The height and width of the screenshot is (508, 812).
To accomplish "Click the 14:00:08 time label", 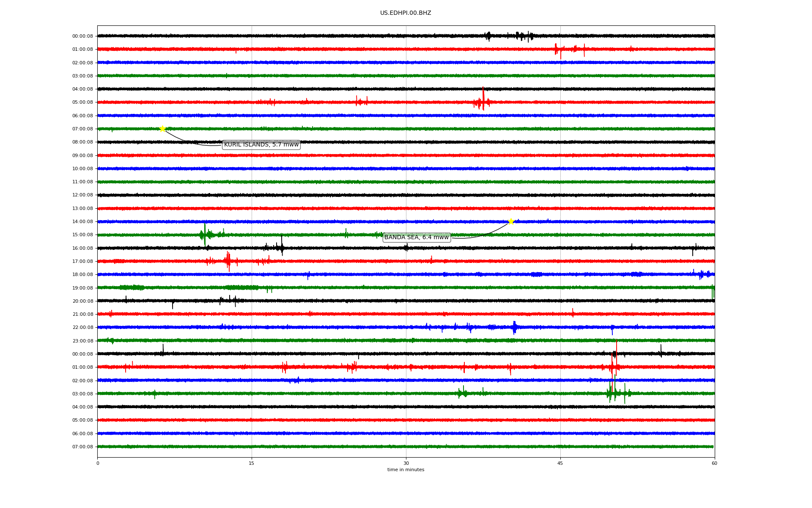I will click(82, 222).
